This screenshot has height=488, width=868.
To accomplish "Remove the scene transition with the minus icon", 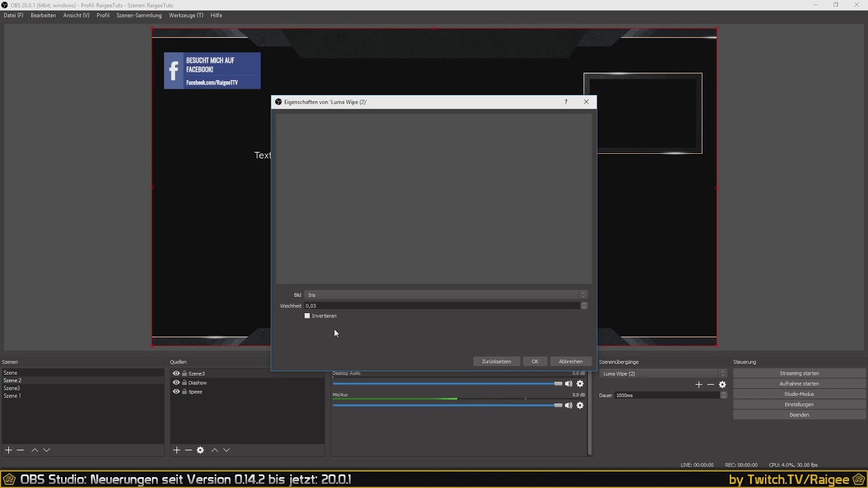I will 711,384.
